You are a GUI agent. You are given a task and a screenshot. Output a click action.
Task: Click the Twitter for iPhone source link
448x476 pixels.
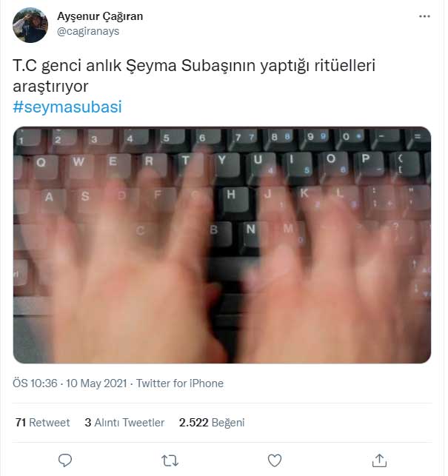(180, 383)
